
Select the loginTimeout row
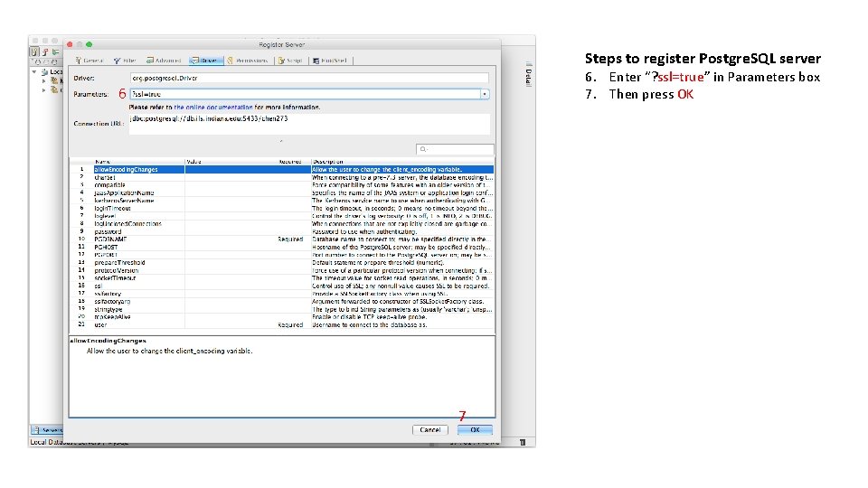pos(282,208)
